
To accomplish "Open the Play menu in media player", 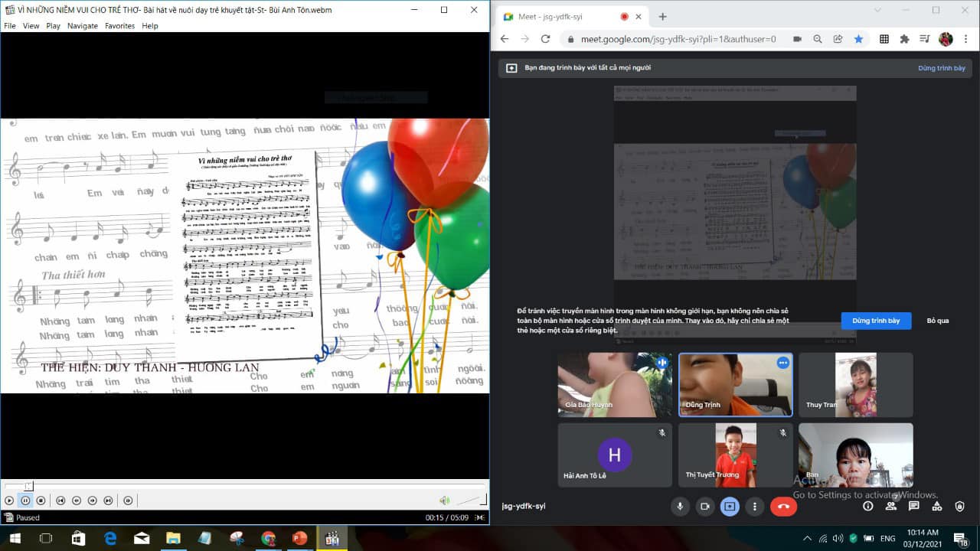I will (53, 25).
